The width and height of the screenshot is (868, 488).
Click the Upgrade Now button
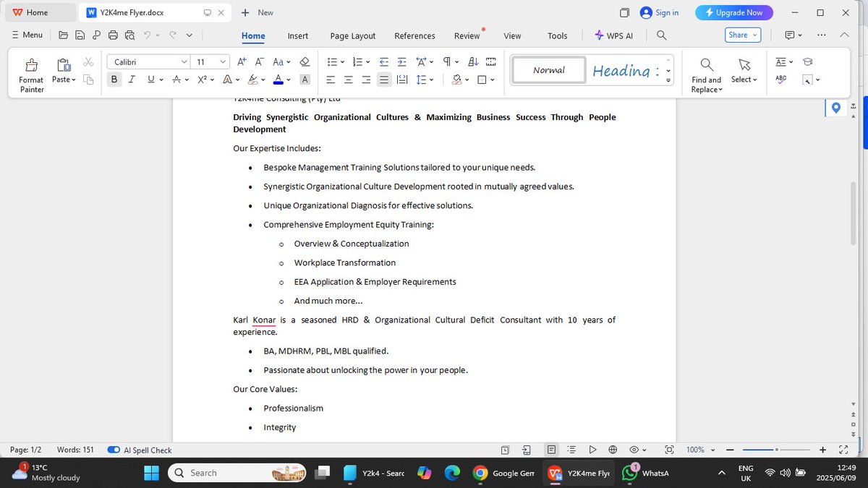point(733,12)
